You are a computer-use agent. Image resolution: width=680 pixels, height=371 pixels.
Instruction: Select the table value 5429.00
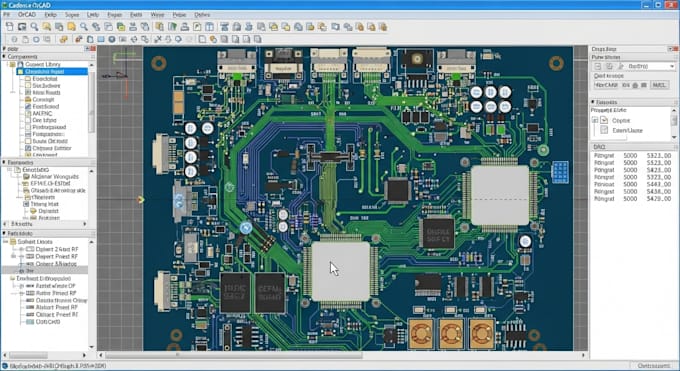659,198
